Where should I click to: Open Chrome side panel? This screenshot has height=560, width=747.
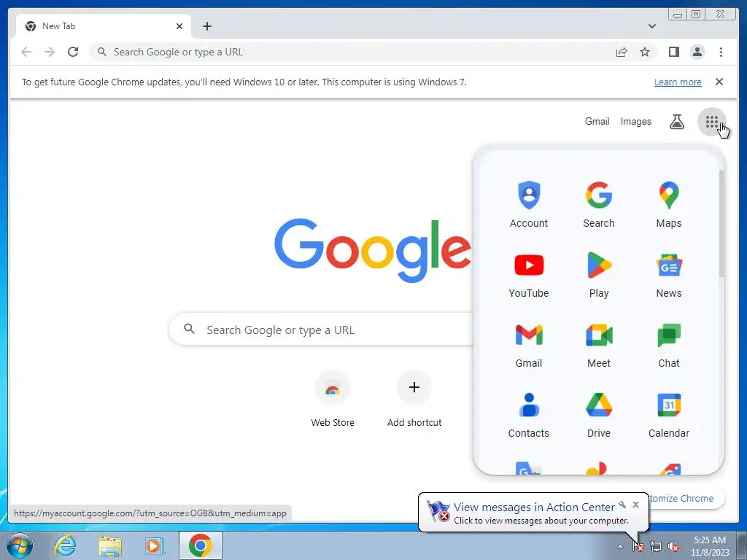[x=673, y=52]
